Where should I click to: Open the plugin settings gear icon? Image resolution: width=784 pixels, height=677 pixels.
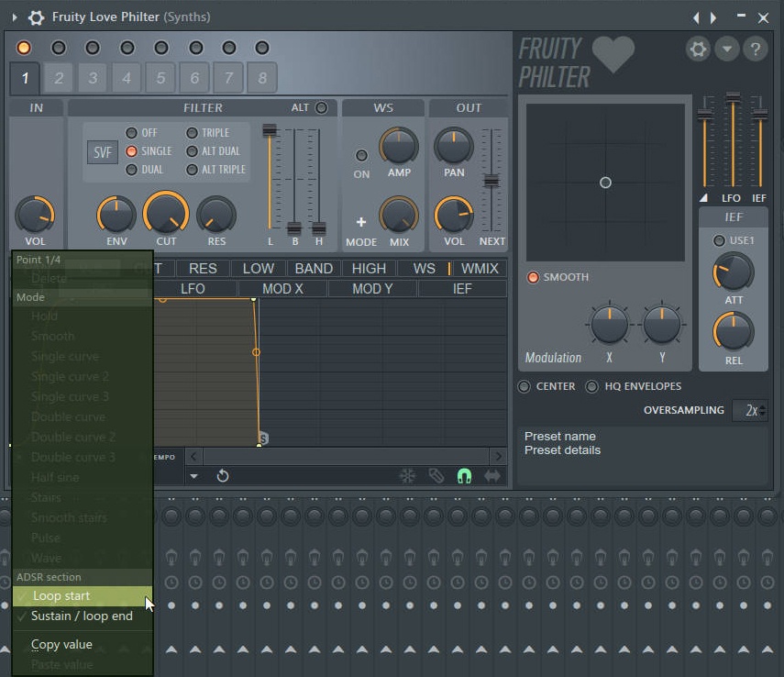(x=698, y=50)
